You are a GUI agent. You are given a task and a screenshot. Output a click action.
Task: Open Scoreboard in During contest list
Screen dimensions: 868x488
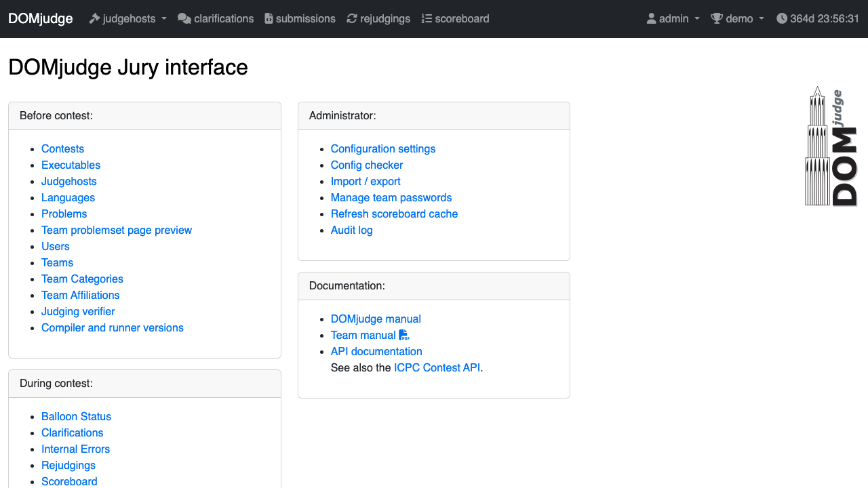[x=69, y=481]
